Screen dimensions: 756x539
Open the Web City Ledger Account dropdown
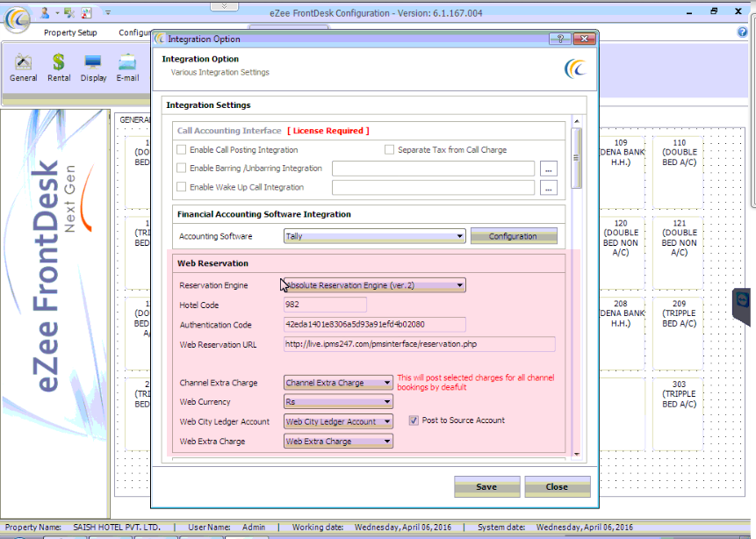click(338, 422)
